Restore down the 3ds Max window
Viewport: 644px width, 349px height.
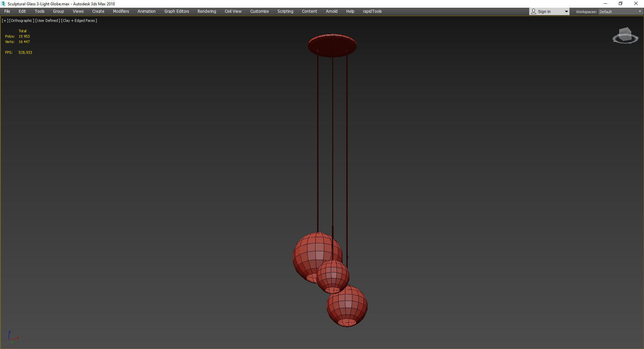621,4
